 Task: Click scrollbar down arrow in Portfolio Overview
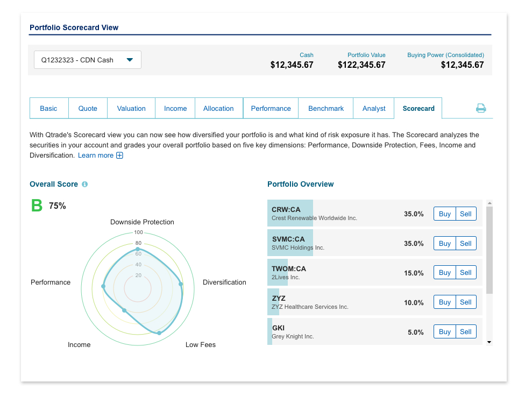490,342
